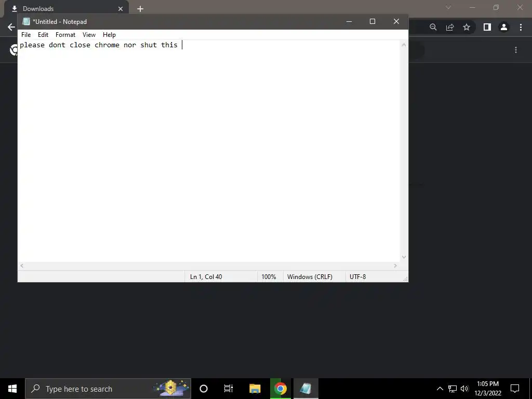Click the UTF-8 encoding status entry
The image size is (532, 399).
pyautogui.click(x=357, y=277)
